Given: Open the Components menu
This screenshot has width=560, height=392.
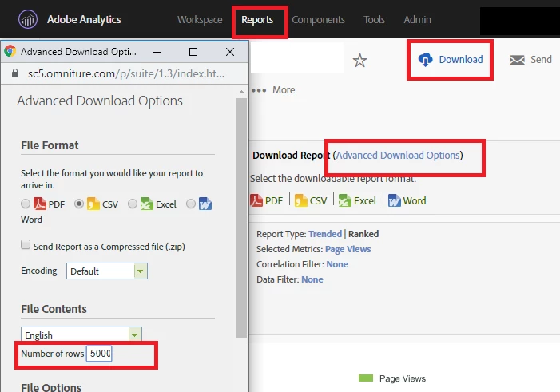Looking at the screenshot, I should (x=318, y=20).
